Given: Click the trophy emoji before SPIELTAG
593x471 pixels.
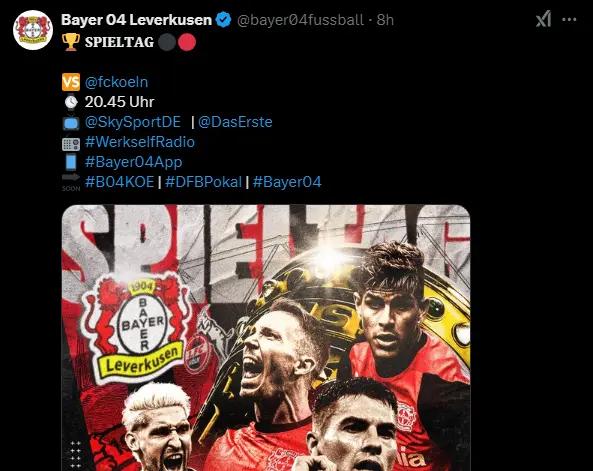Looking at the screenshot, I should (x=71, y=42).
